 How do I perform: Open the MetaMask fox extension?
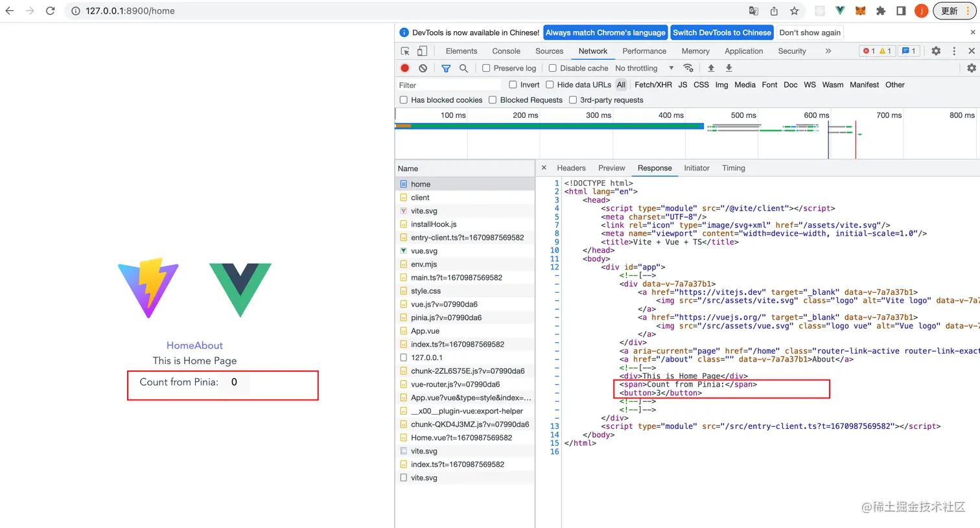tap(860, 11)
